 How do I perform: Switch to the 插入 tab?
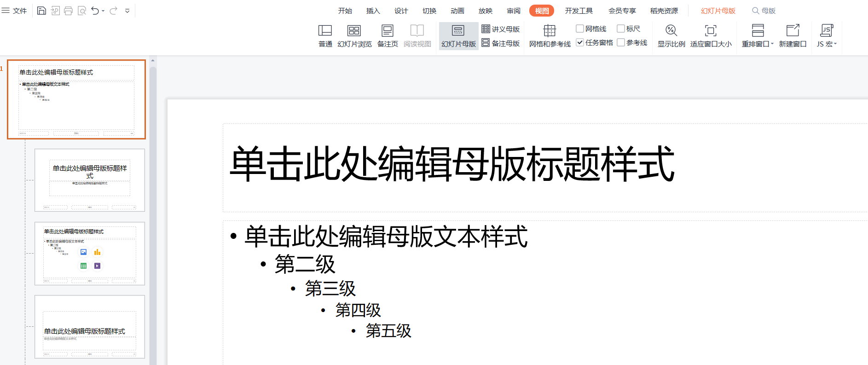[373, 11]
